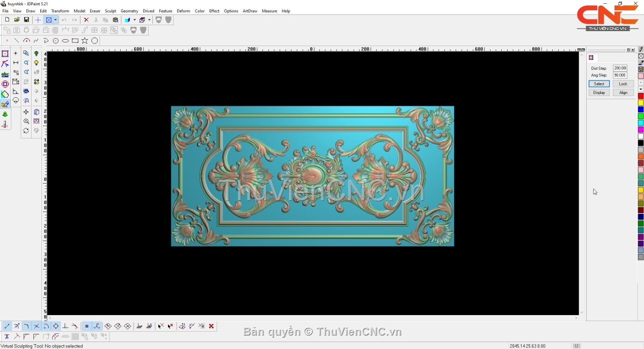The width and height of the screenshot is (644, 349).
Task: Toggle the yellow light bulb display icon
Action: tap(36, 63)
